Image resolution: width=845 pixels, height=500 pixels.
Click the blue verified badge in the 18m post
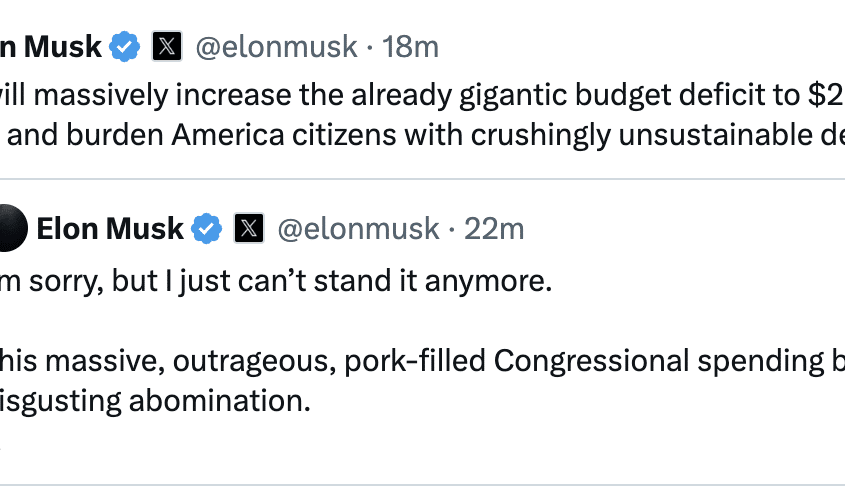point(125,46)
